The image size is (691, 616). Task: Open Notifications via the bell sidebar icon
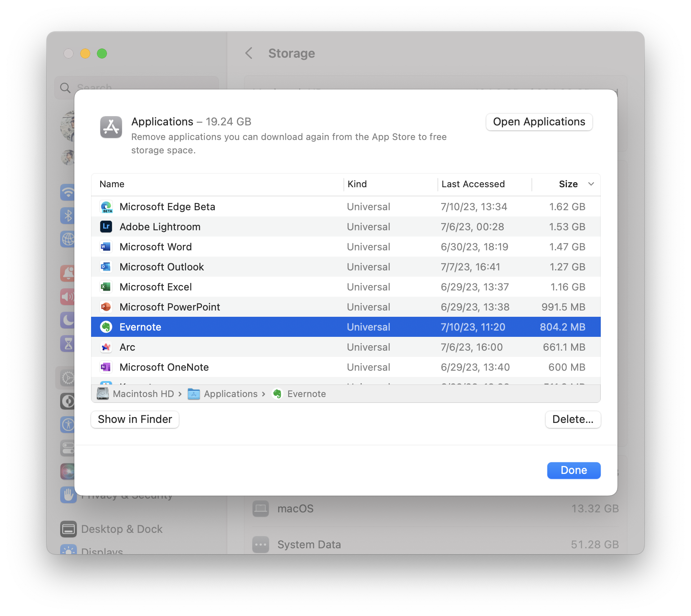67,273
